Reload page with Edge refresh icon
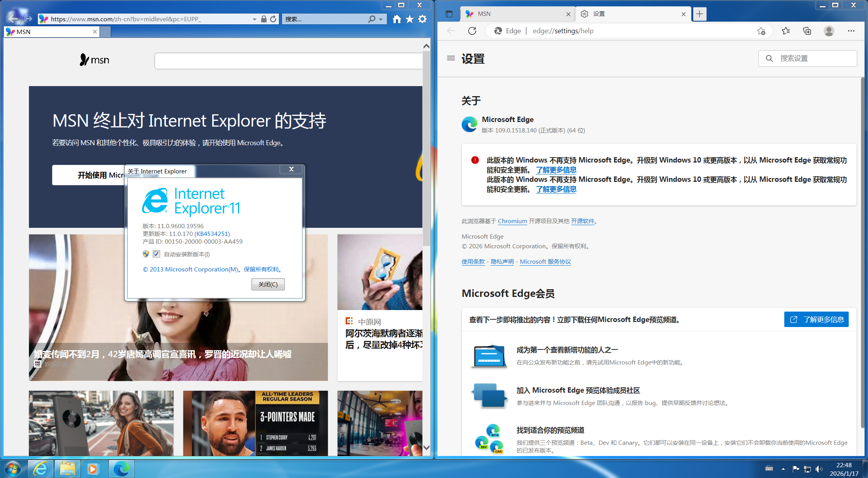This screenshot has width=868, height=478. [x=472, y=31]
